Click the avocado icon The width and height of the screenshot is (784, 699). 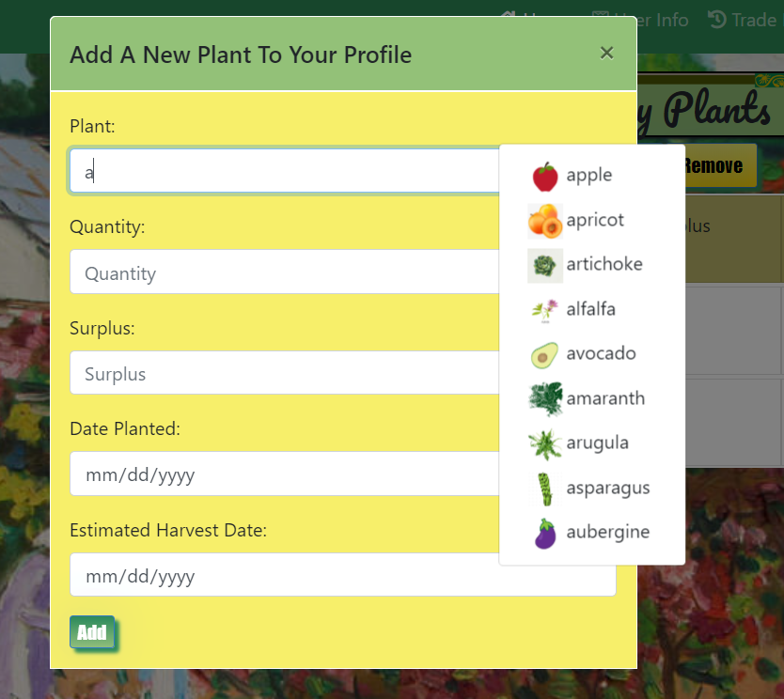[545, 354]
